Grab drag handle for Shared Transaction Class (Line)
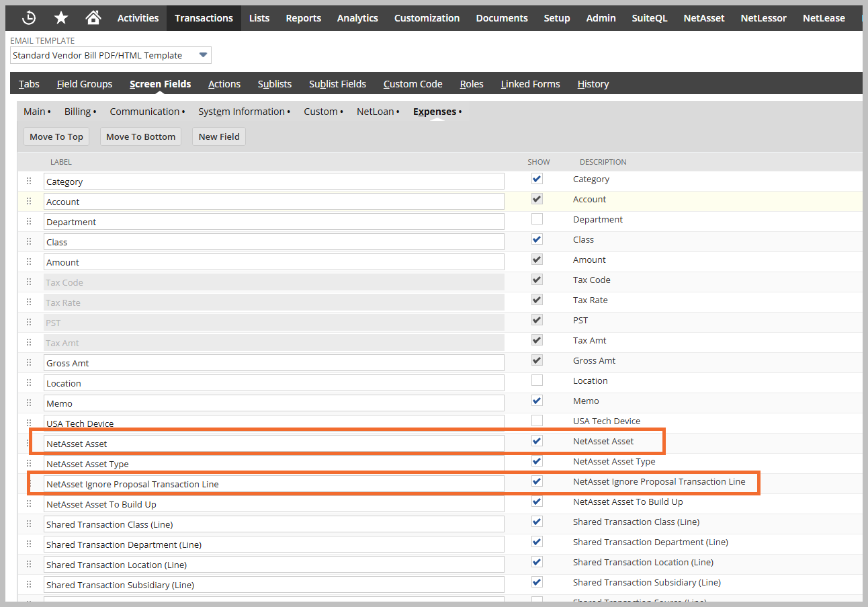The image size is (868, 607). click(29, 524)
